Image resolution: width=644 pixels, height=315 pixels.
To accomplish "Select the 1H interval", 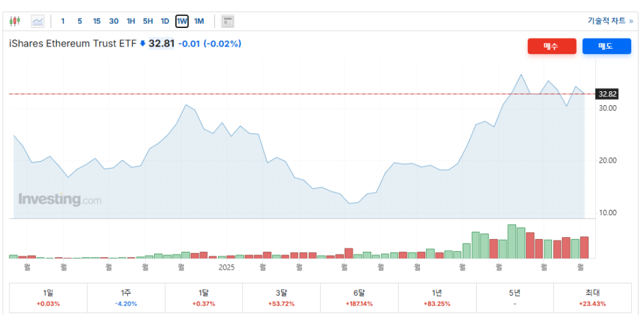I will [x=131, y=21].
